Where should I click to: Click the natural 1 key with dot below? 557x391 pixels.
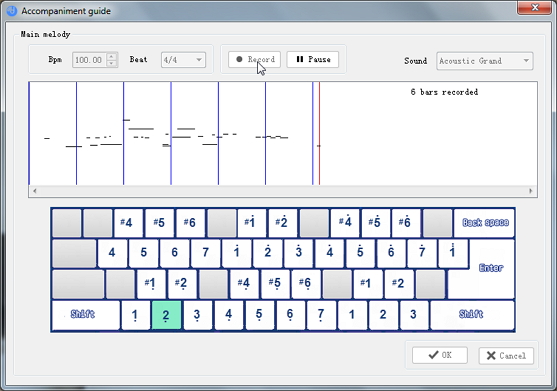click(135, 315)
